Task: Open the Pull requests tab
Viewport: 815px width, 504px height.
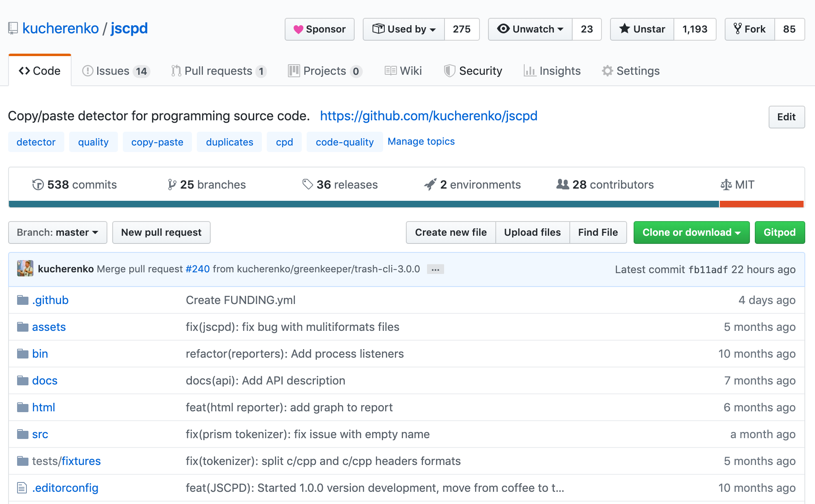Action: coord(219,71)
